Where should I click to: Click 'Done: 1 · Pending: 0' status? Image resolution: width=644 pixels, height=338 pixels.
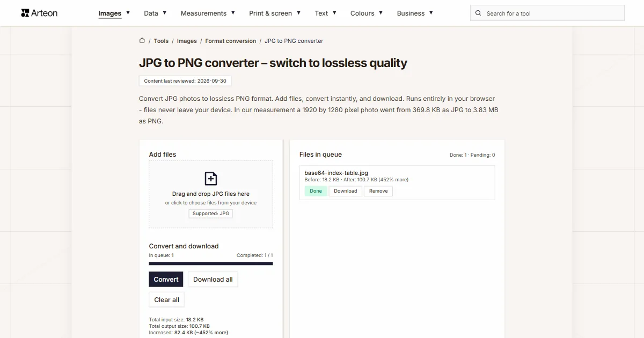[472, 155]
